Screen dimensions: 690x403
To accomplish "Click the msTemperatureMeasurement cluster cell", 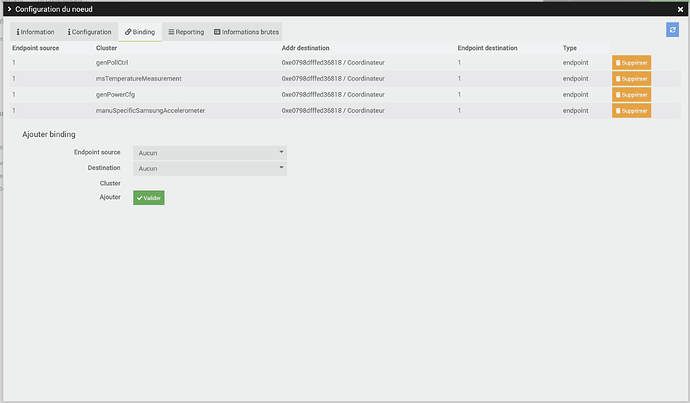I will 139,78.
